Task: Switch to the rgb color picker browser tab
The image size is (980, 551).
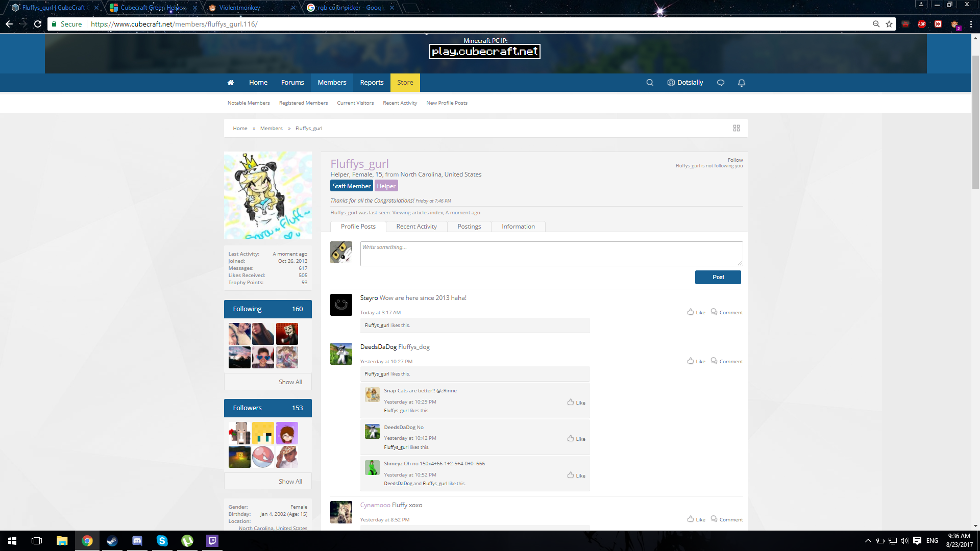Action: point(350,8)
